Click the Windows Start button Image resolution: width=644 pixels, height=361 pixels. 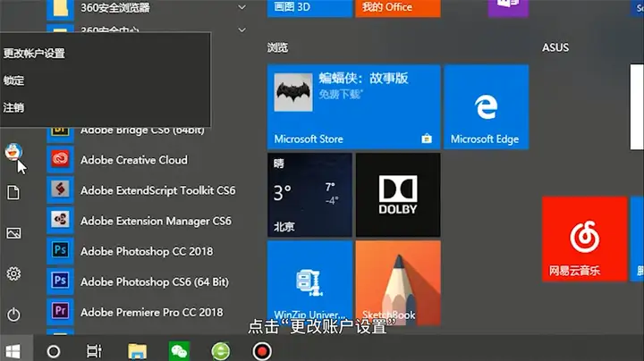tap(13, 351)
